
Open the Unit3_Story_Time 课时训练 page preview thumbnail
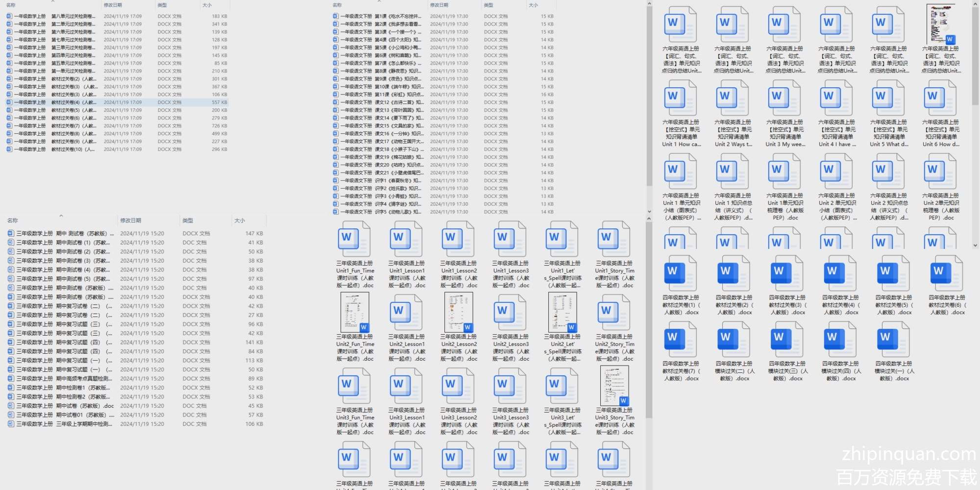pos(614,386)
